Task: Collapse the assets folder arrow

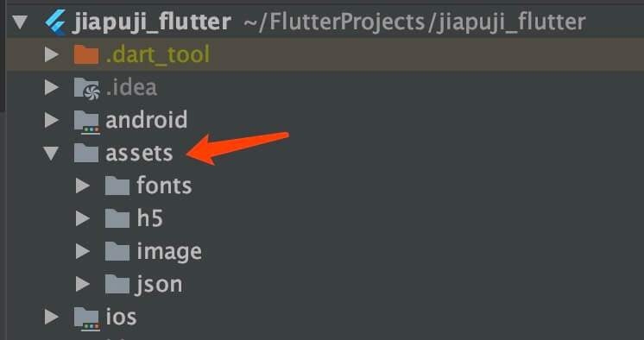Action: (x=51, y=154)
